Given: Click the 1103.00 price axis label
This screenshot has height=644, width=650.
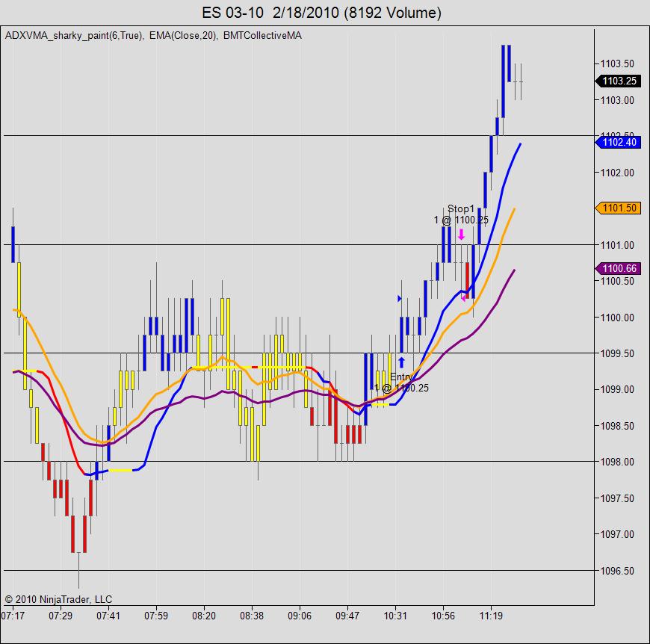Looking at the screenshot, I should (x=617, y=100).
